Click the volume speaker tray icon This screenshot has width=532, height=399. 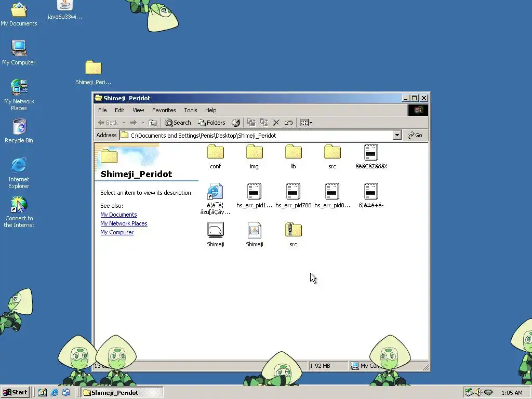click(x=478, y=393)
